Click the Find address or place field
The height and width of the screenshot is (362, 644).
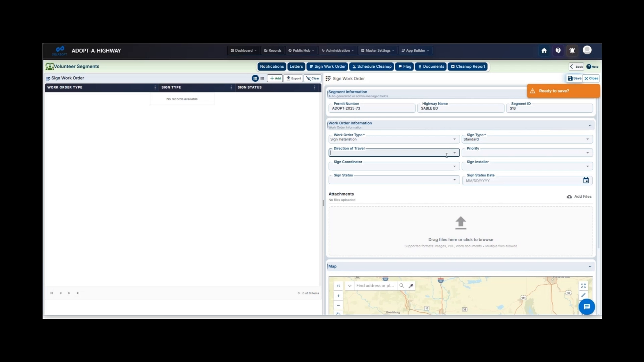tap(375, 286)
